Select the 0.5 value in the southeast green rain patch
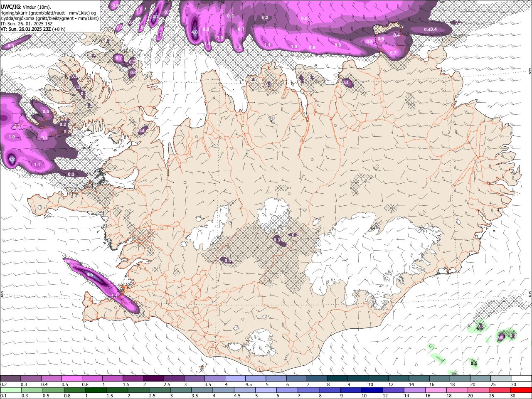The image size is (532, 399). click(x=474, y=364)
